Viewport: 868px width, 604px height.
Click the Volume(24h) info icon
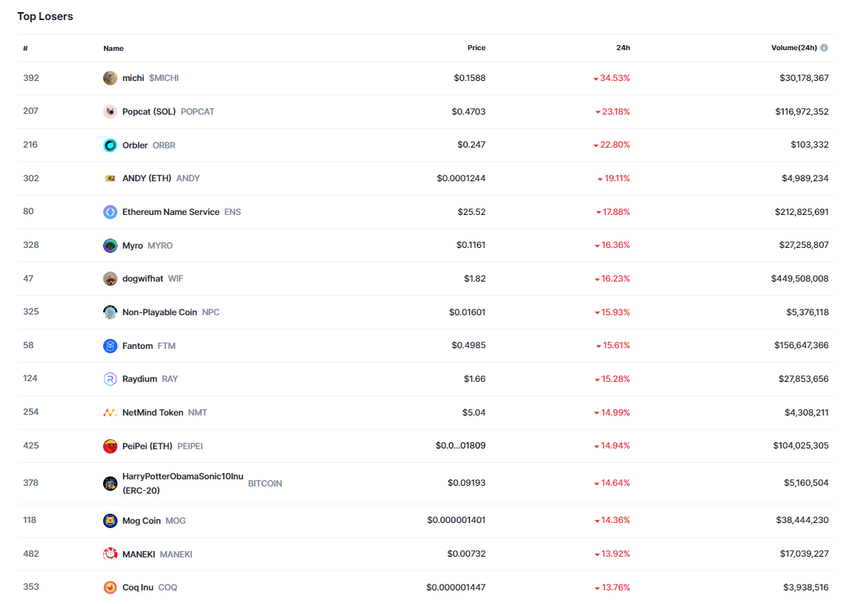point(824,48)
